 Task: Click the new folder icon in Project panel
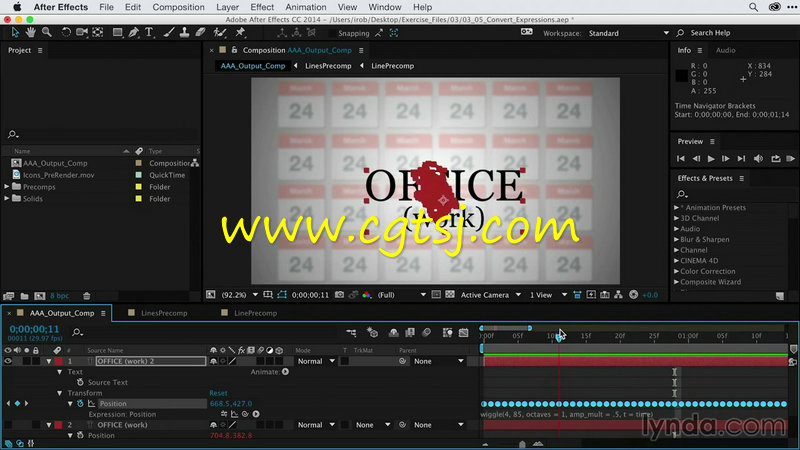pyautogui.click(x=24, y=296)
